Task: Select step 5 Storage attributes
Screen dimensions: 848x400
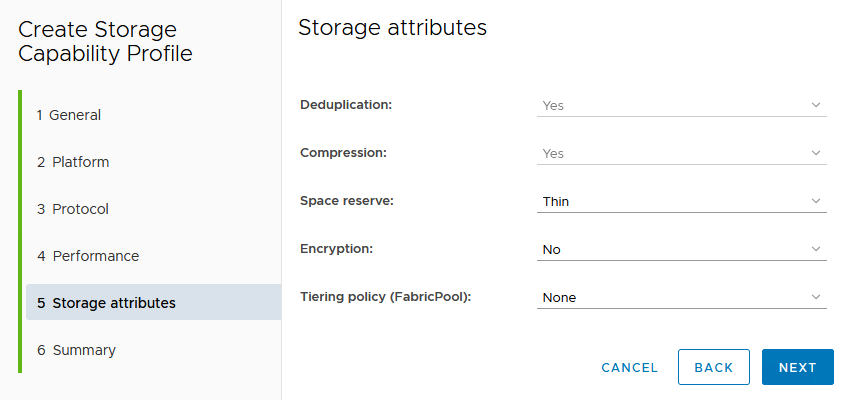Action: (106, 303)
